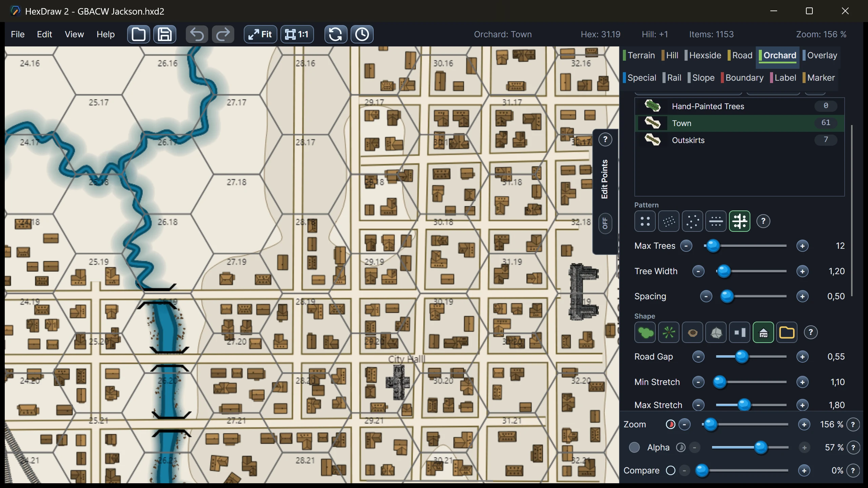Switch to the Slope tab
The image size is (868, 488).
click(x=701, y=78)
